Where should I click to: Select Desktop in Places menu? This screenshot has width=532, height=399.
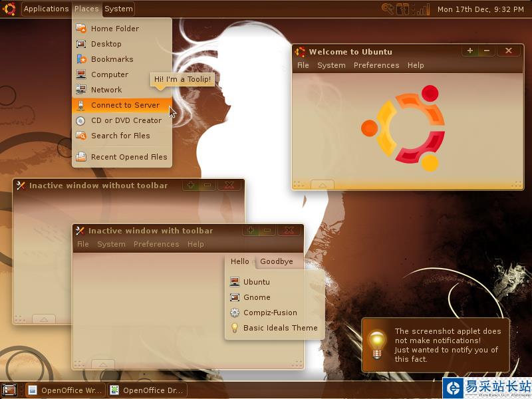pos(122,44)
